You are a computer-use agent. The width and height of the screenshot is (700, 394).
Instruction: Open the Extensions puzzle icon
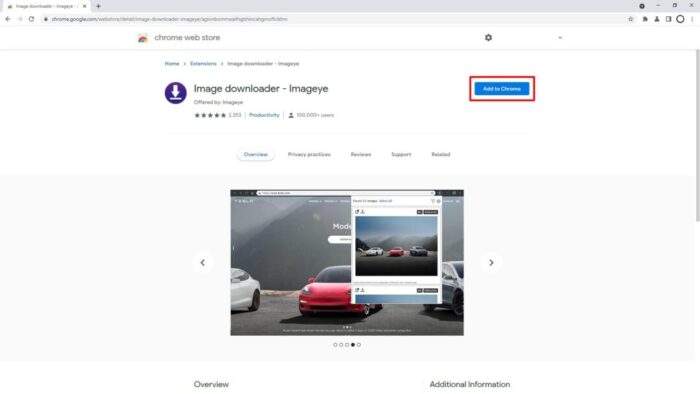[645, 19]
